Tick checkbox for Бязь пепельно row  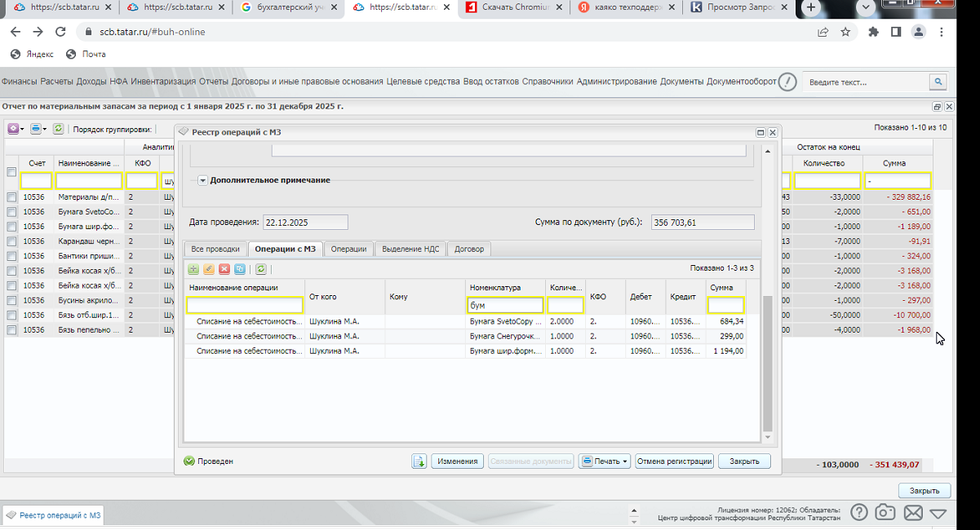click(11, 329)
